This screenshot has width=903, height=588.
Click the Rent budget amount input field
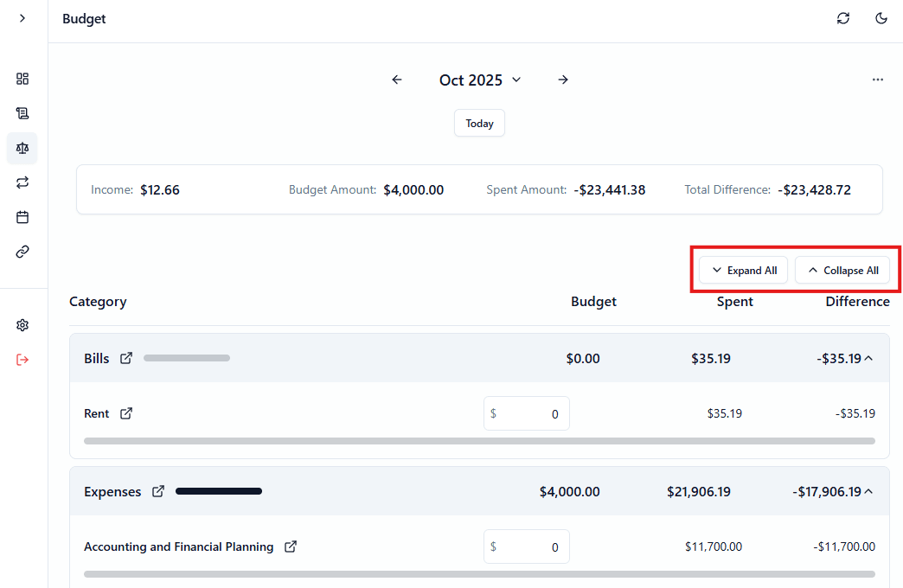pyautogui.click(x=526, y=413)
